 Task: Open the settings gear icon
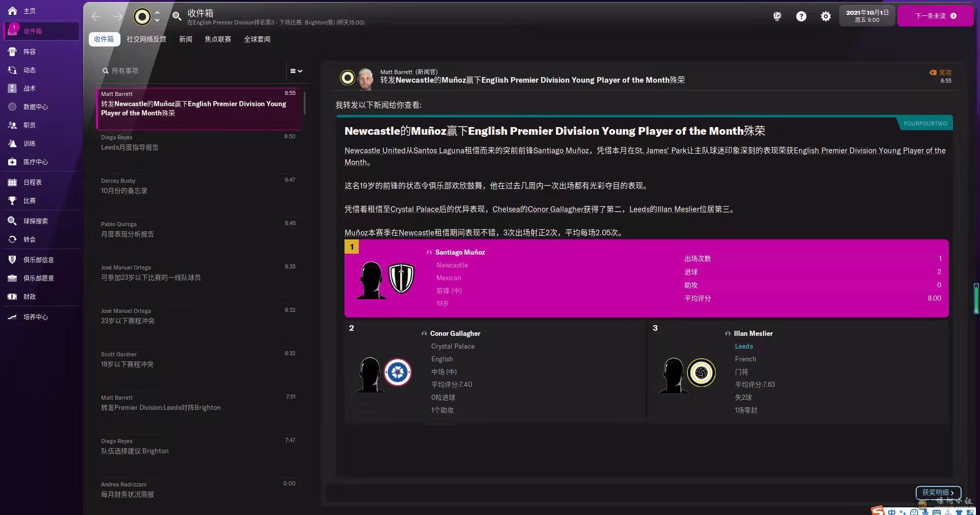click(825, 16)
